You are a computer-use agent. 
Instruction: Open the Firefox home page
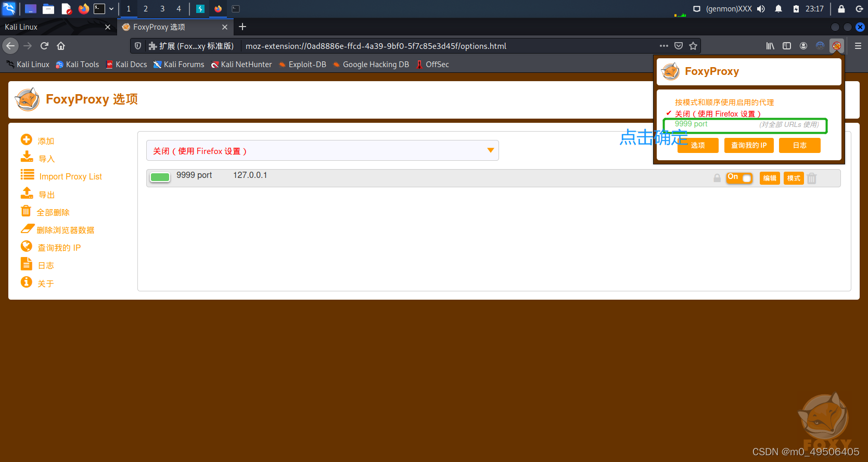[x=61, y=46]
